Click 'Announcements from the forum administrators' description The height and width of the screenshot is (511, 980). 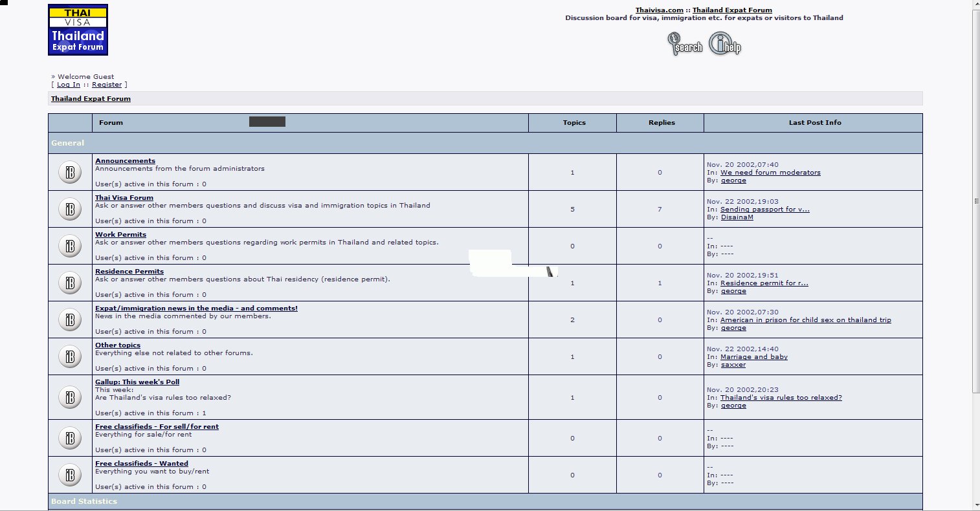point(180,168)
